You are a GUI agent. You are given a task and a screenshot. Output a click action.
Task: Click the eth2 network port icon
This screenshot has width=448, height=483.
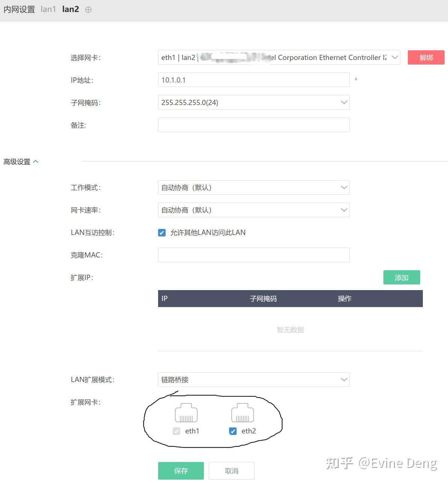point(243,413)
